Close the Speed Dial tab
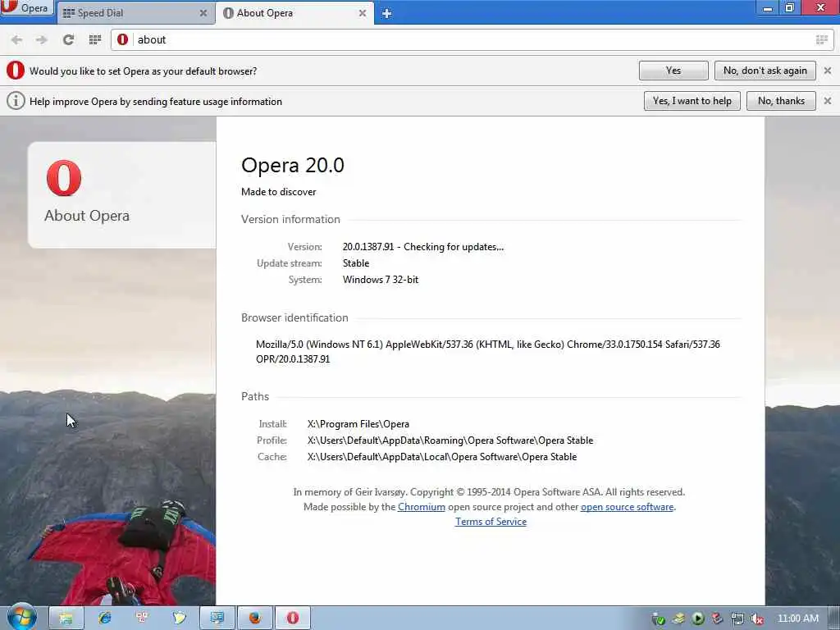Image resolution: width=840 pixels, height=630 pixels. [203, 13]
